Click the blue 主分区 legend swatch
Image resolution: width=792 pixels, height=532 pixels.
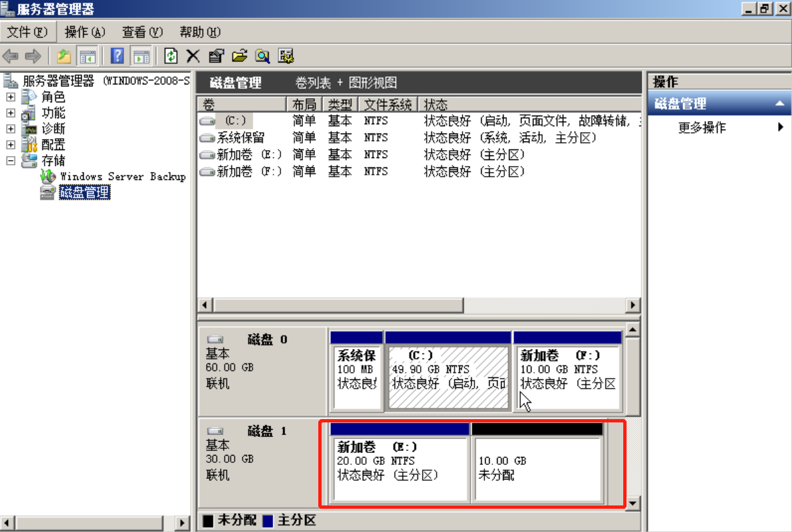coord(268,521)
